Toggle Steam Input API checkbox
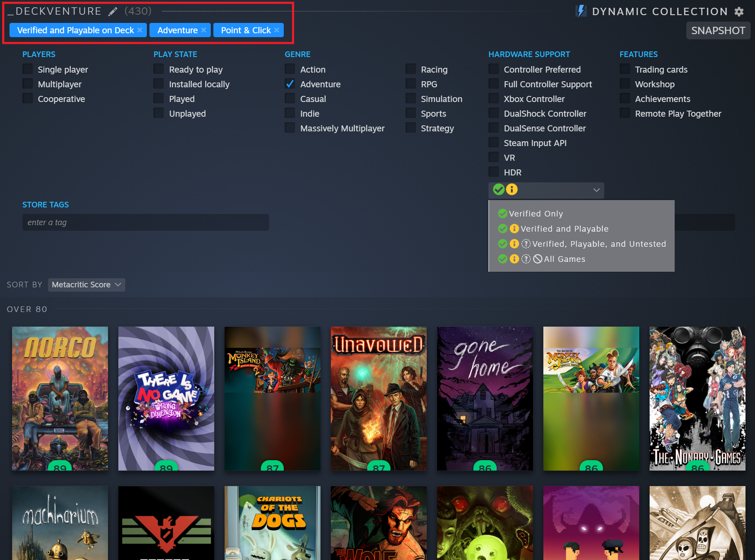 [x=494, y=143]
